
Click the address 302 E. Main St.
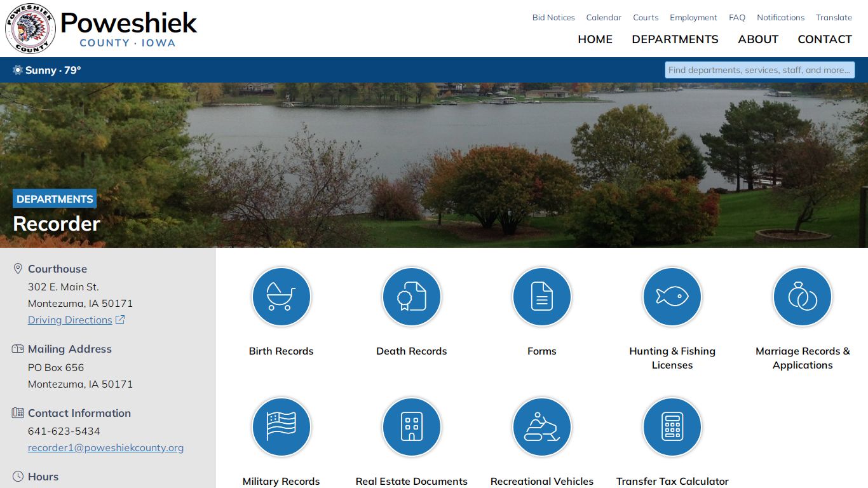(64, 287)
